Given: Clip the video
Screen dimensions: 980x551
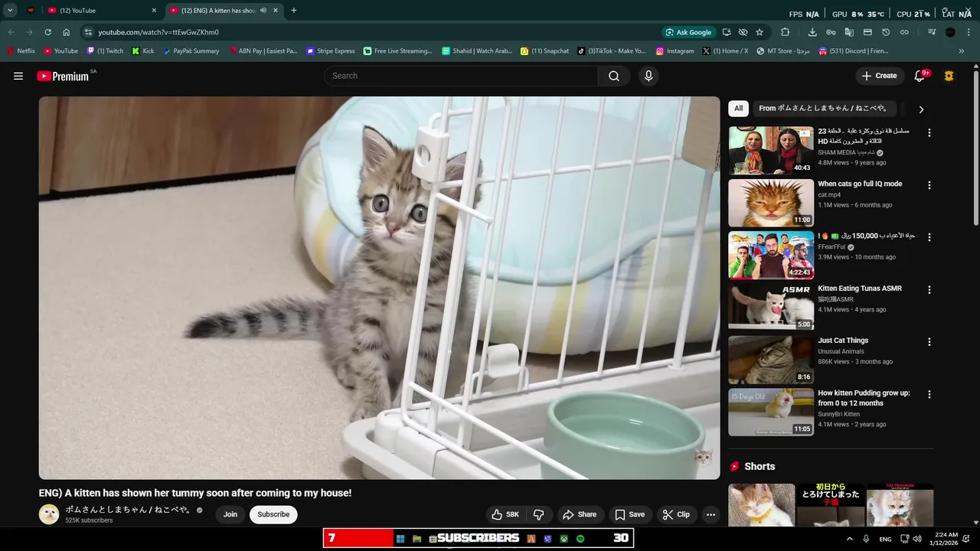Looking at the screenshot, I should click(x=677, y=514).
